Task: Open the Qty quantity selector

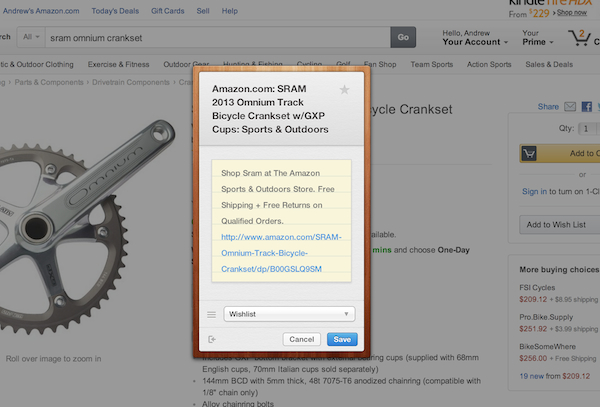Action: click(589, 129)
